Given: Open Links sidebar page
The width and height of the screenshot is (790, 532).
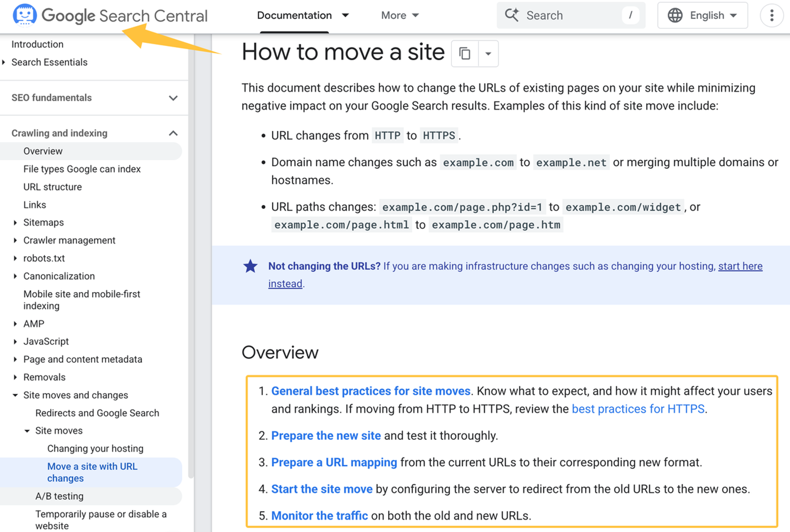Looking at the screenshot, I should (35, 205).
